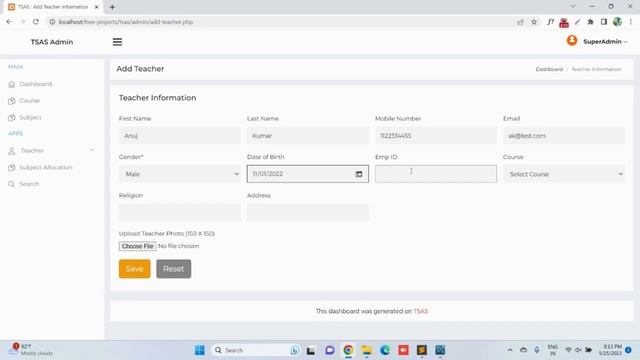Click the Subject sidebar icon
This screenshot has width=640, height=360.
coord(11,118)
